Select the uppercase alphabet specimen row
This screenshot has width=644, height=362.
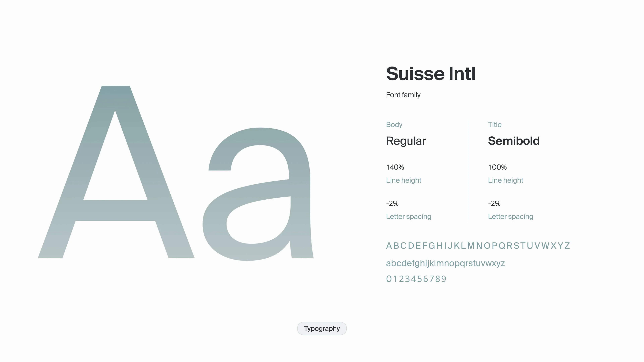click(x=477, y=246)
